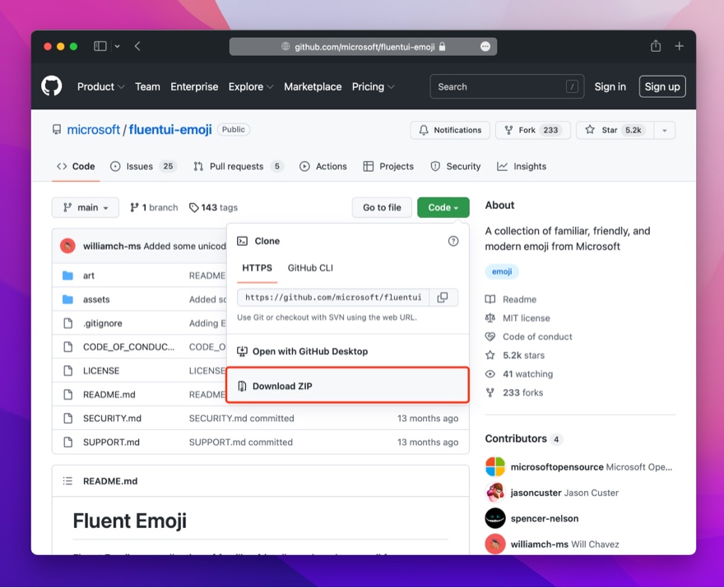View the 41 watching link
724x588 pixels.
(x=519, y=374)
